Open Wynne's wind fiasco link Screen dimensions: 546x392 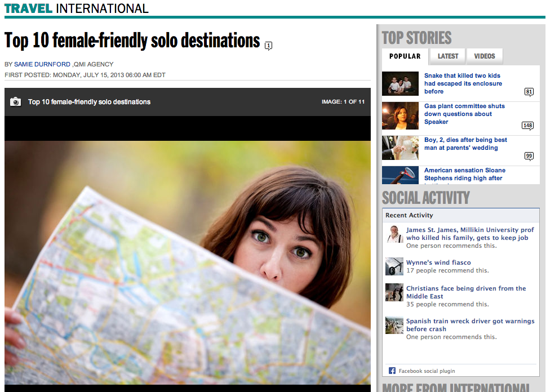pyautogui.click(x=438, y=262)
